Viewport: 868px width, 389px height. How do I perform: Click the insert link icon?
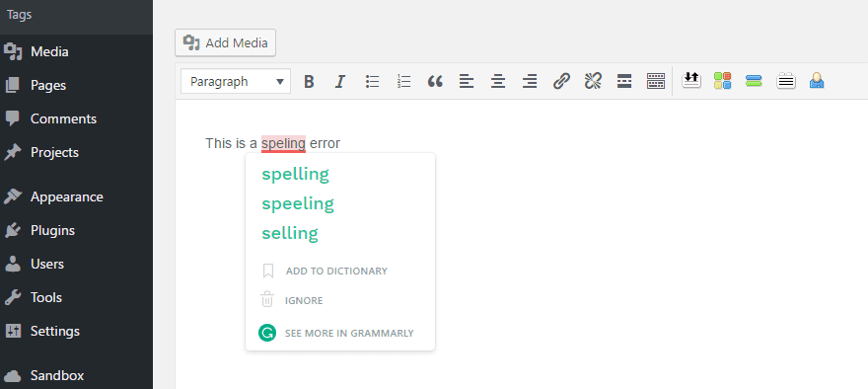pyautogui.click(x=561, y=82)
